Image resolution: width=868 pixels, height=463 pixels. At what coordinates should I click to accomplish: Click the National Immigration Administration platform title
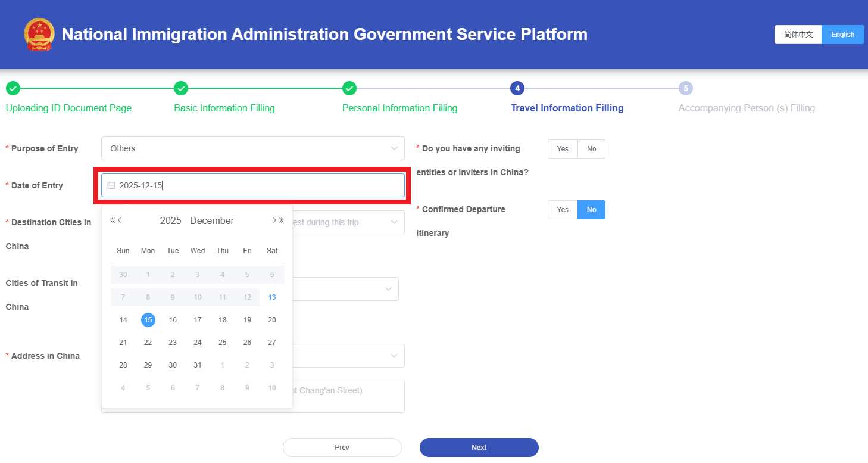coord(324,34)
